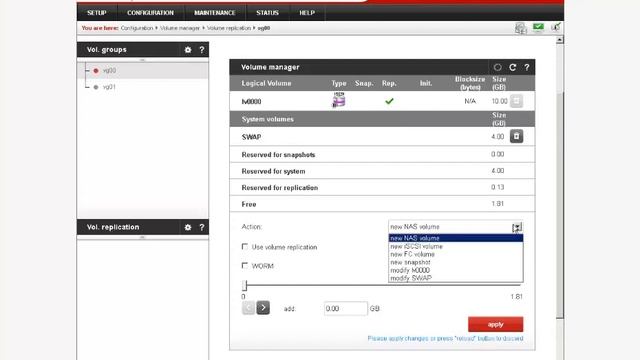
Task: Enable the WORM checkbox
Action: point(244,265)
